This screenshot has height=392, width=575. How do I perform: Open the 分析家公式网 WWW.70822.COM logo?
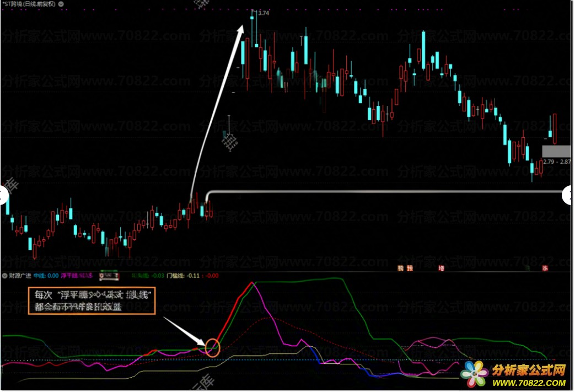click(514, 375)
